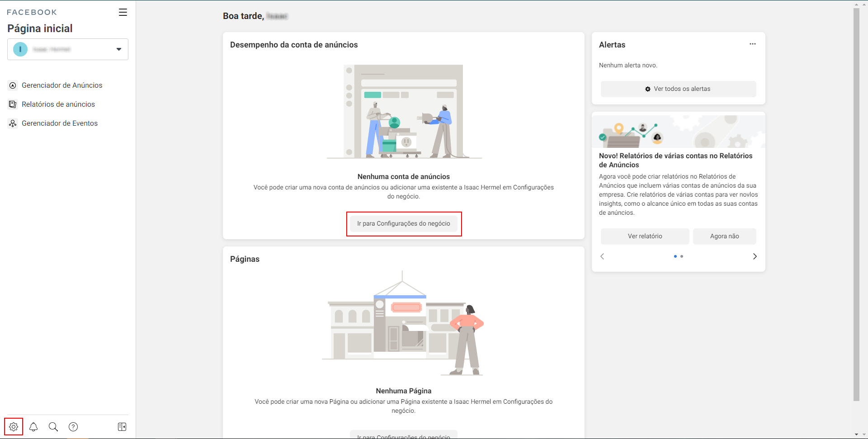Click the Relatórios de anúncios icon
868x439 pixels.
click(x=13, y=104)
